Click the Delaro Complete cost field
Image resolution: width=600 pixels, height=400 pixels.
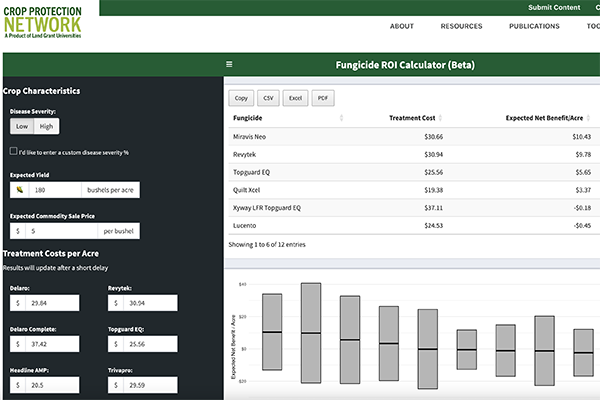(52, 344)
